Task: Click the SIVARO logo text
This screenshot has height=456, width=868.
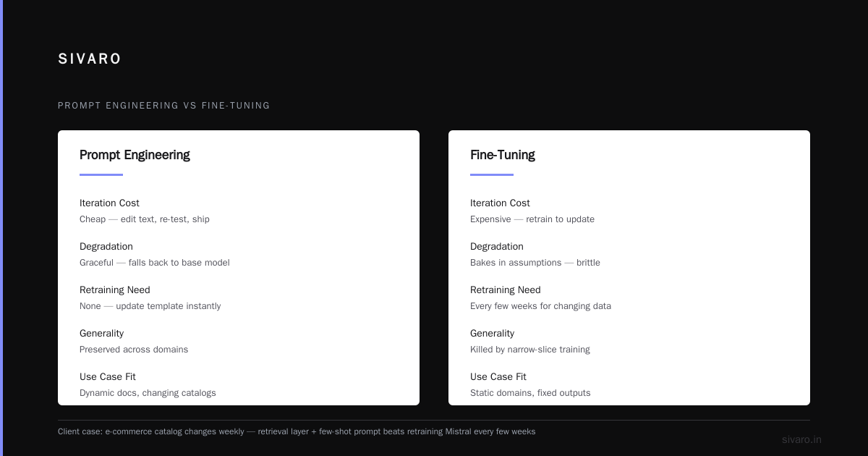Action: (90, 59)
